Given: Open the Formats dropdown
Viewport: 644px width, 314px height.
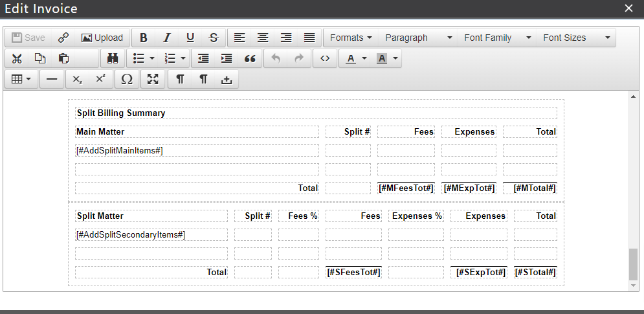Looking at the screenshot, I should coord(351,38).
